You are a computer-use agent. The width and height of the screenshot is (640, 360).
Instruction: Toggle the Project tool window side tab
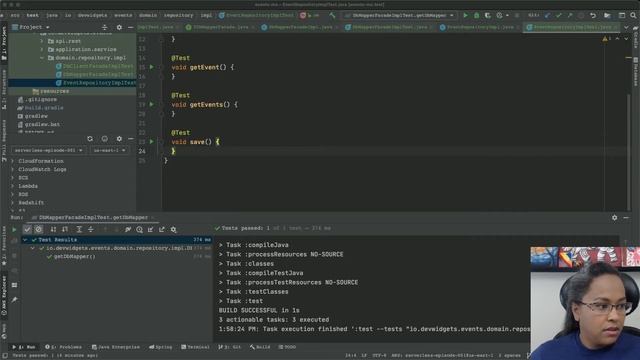(4, 43)
